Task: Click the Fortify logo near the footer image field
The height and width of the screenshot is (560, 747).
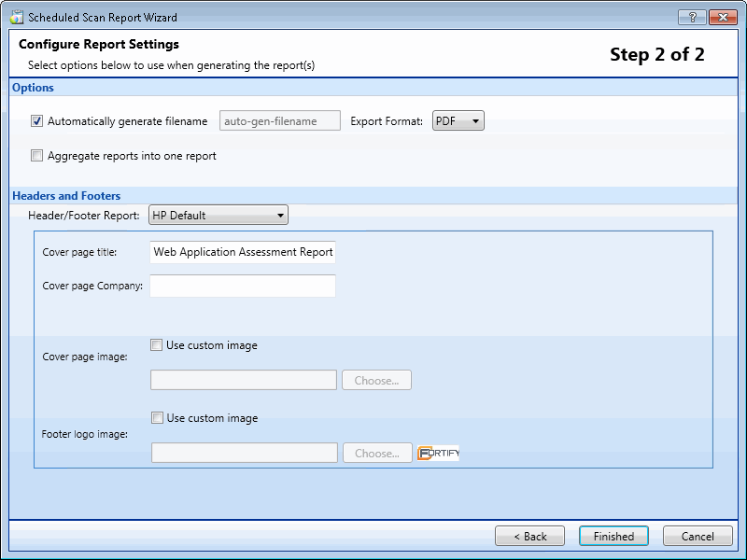Action: 437,452
